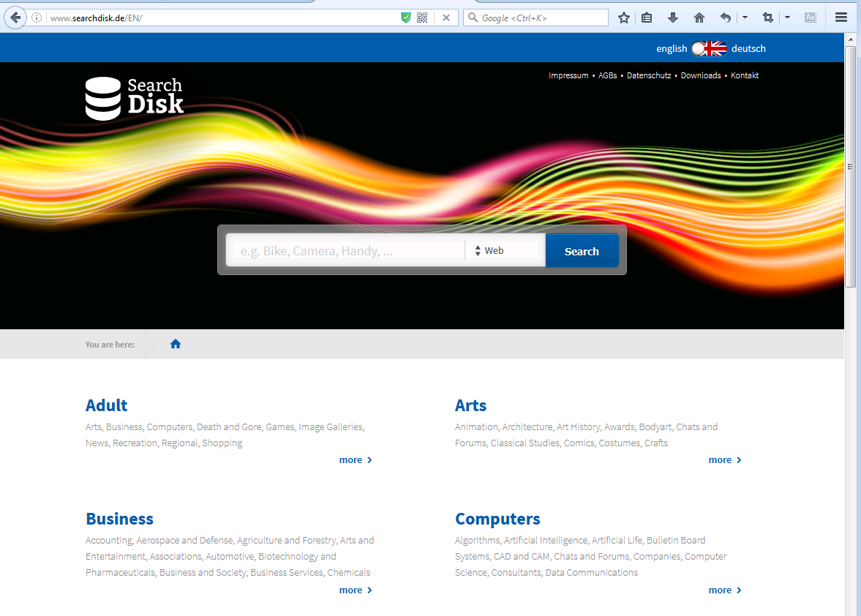Open the downloads arrow icon
Screen dimensions: 861x616
click(x=673, y=18)
